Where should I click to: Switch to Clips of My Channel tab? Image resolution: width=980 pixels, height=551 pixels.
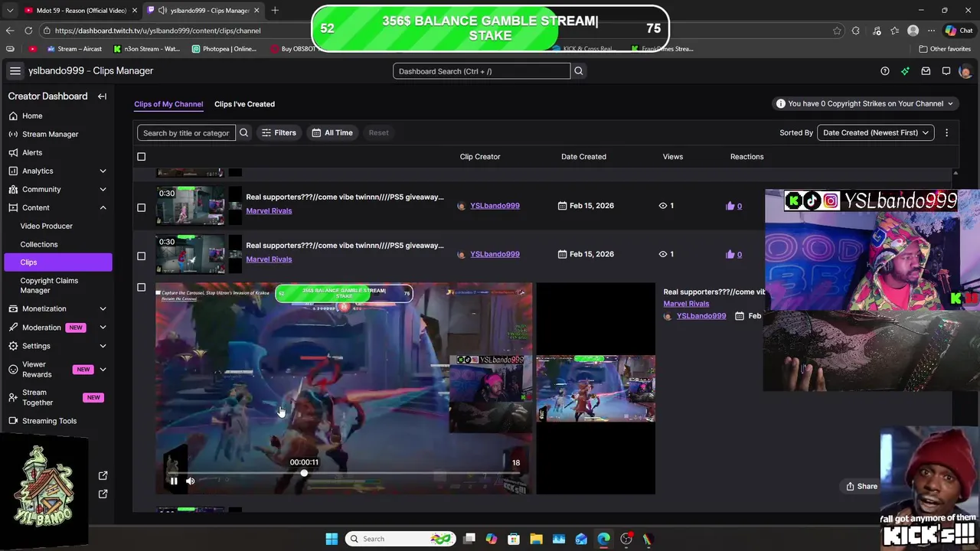pos(168,104)
